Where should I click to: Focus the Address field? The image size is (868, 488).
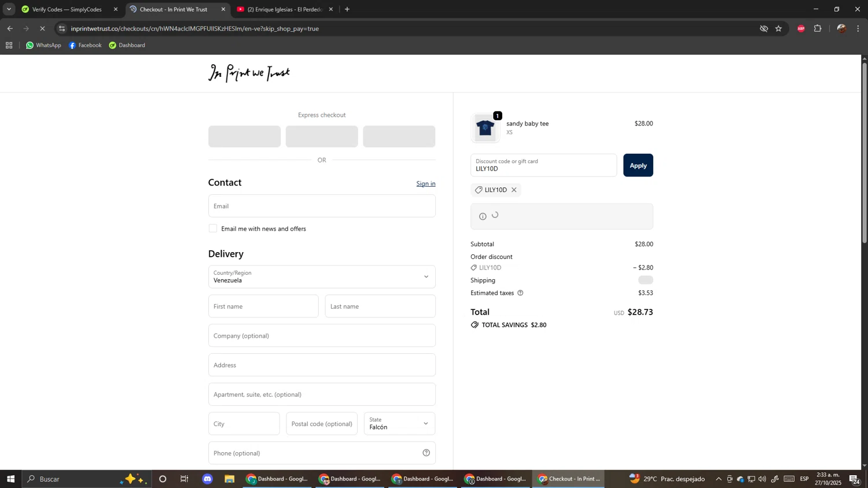[322, 365]
